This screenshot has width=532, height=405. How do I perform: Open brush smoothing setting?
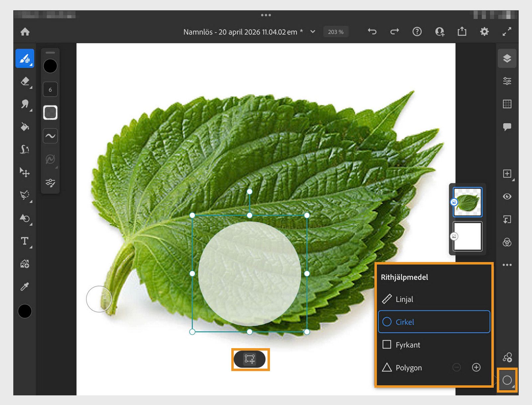tap(50, 136)
